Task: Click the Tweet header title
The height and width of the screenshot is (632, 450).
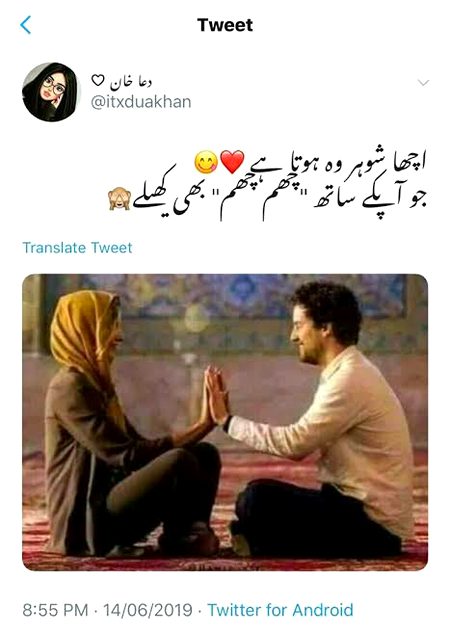Action: [x=225, y=25]
